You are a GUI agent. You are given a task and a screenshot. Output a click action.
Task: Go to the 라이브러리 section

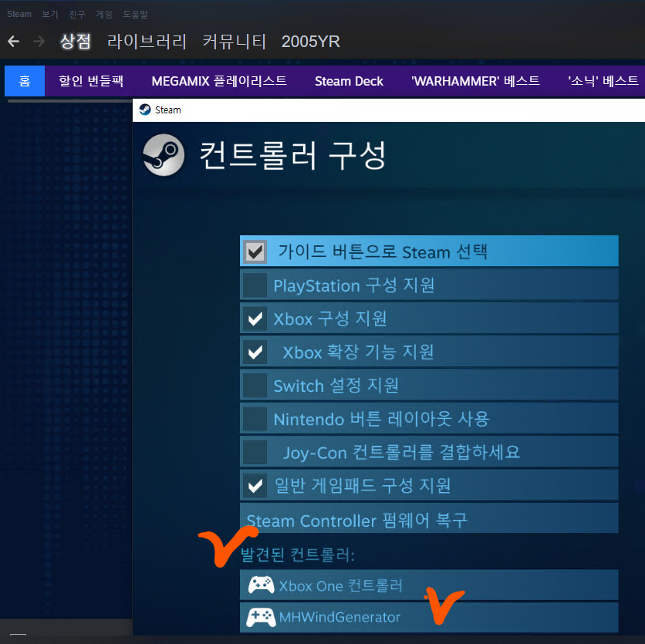pos(147,42)
